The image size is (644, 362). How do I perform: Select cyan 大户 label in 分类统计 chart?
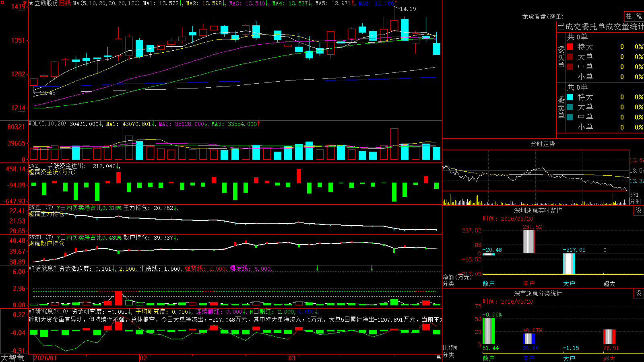click(x=569, y=358)
